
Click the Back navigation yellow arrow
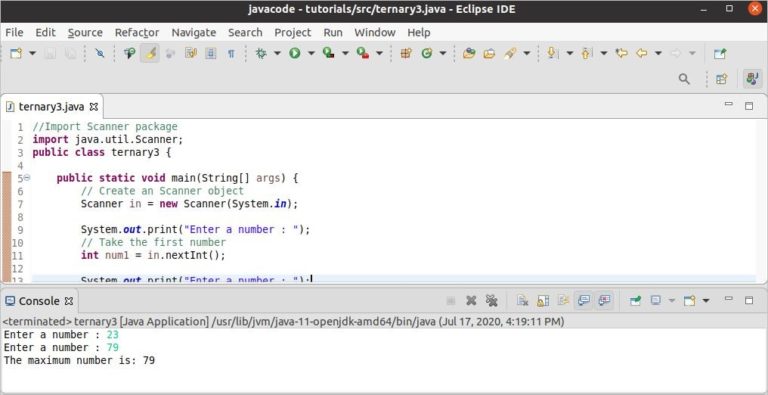pyautogui.click(x=642, y=53)
